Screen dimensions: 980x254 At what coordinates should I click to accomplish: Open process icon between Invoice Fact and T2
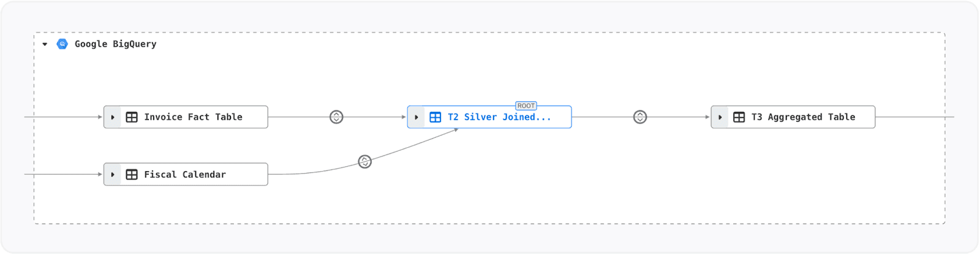click(x=336, y=117)
